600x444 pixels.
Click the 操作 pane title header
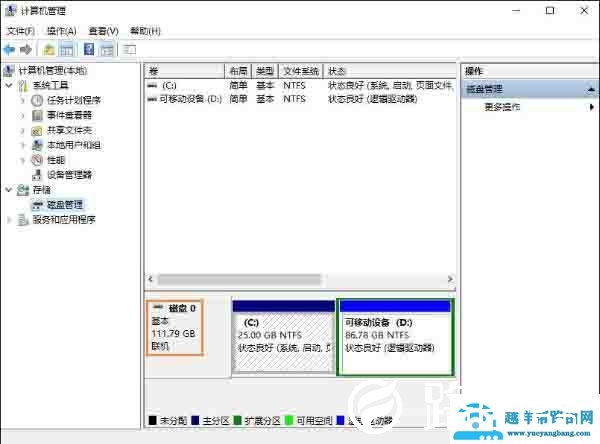click(x=530, y=71)
